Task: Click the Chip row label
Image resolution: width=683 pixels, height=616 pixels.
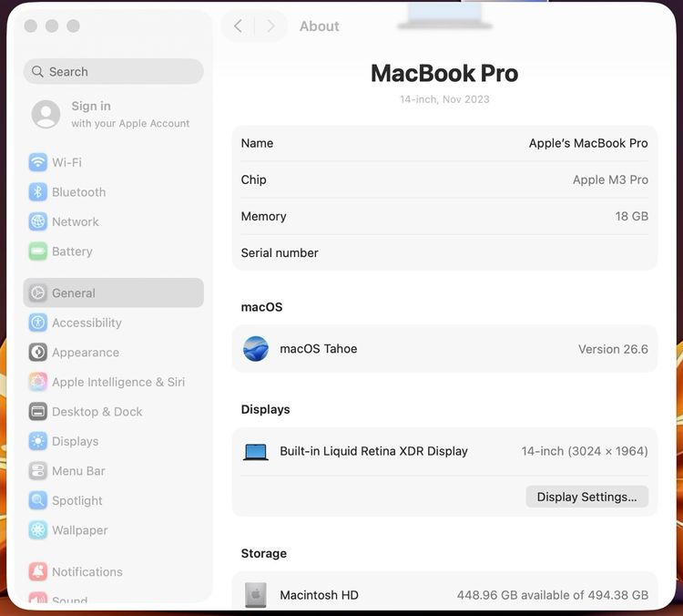Action: [253, 180]
